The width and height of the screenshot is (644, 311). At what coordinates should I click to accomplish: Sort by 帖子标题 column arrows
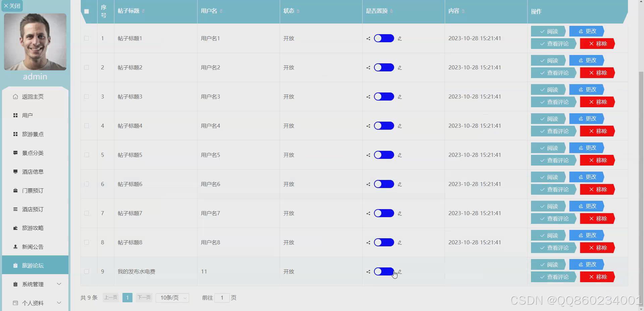[x=143, y=11]
